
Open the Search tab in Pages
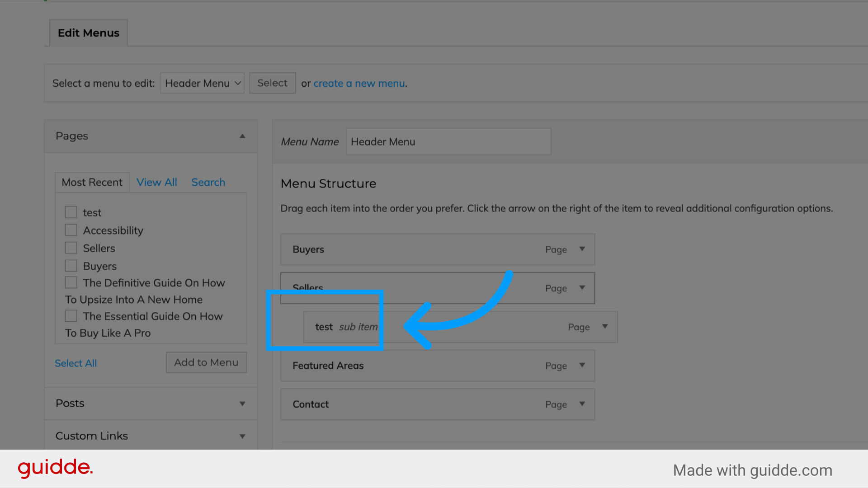point(208,182)
